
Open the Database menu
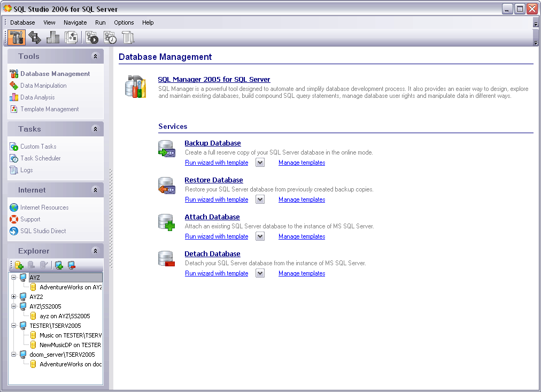click(x=22, y=22)
